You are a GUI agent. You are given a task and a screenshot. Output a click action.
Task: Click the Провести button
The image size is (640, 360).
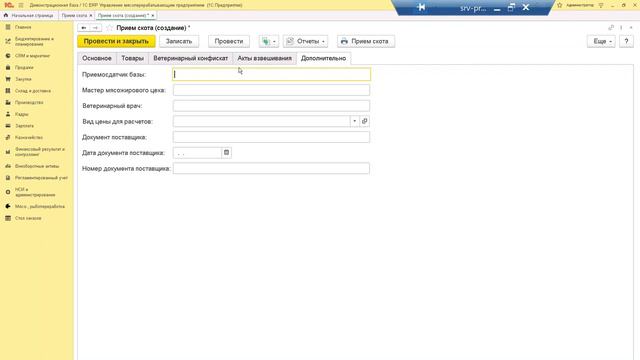pyautogui.click(x=229, y=41)
